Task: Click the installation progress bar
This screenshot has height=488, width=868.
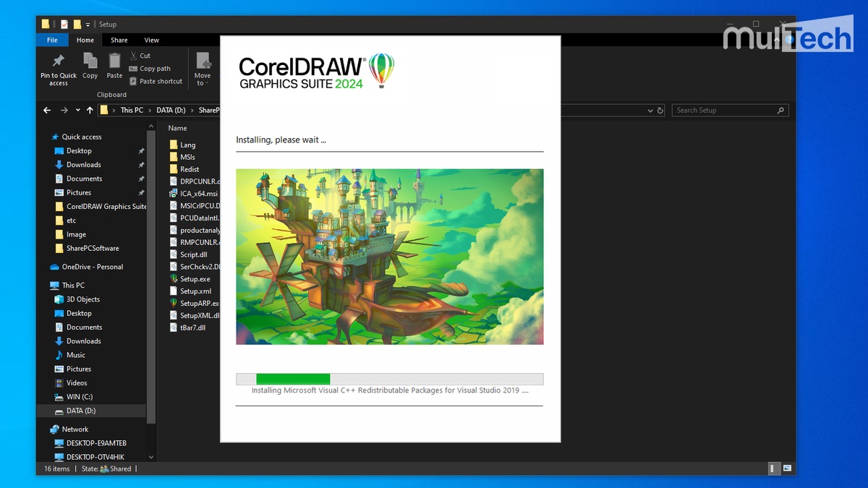Action: 389,378
